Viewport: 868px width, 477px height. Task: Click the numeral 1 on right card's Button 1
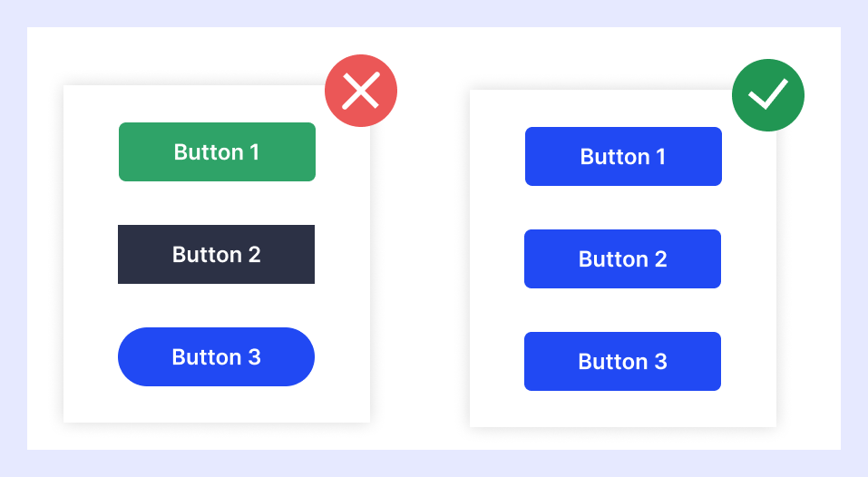[661, 157]
